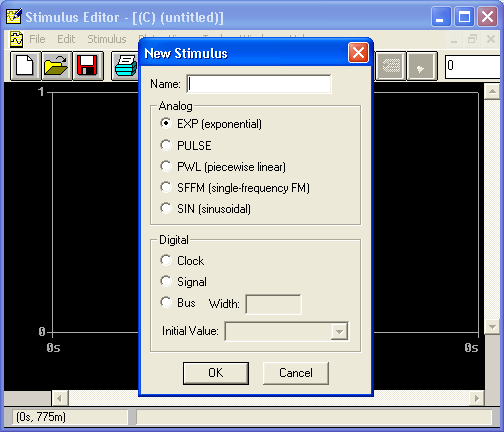Open the Initial Value dropdown
Image resolution: width=504 pixels, height=432 pixels.
339,331
